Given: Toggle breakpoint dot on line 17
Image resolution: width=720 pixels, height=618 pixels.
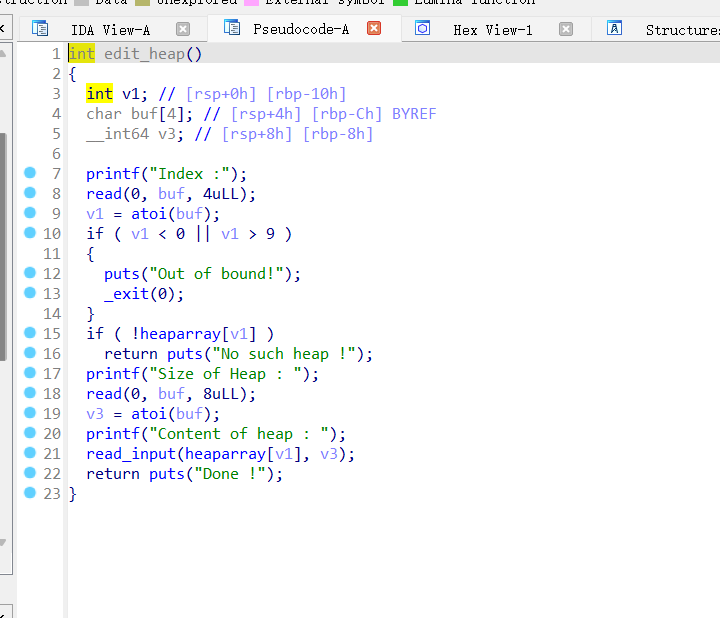Looking at the screenshot, I should (30, 372).
